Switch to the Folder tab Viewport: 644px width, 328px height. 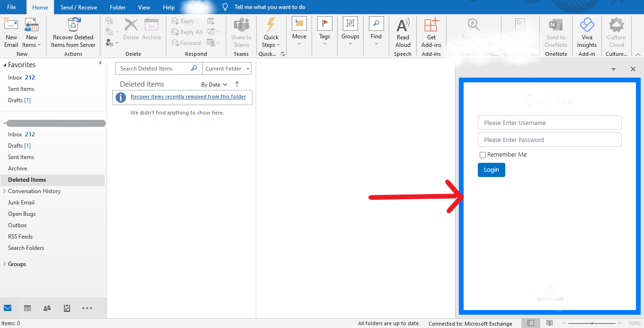(117, 7)
